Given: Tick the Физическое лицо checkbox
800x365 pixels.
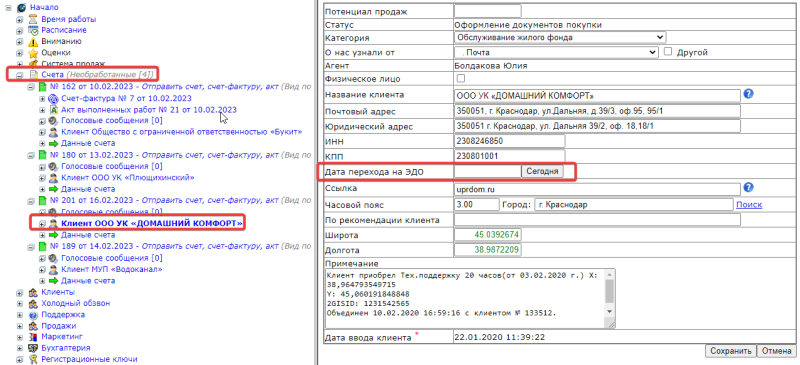Looking at the screenshot, I should 461,79.
